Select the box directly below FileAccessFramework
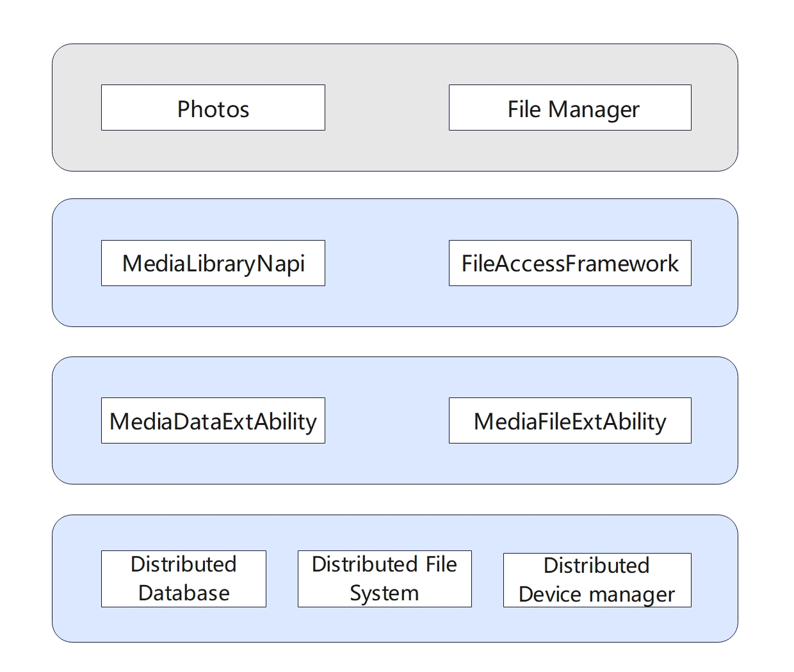Screen dimensions: 794x672 [x=569, y=420]
